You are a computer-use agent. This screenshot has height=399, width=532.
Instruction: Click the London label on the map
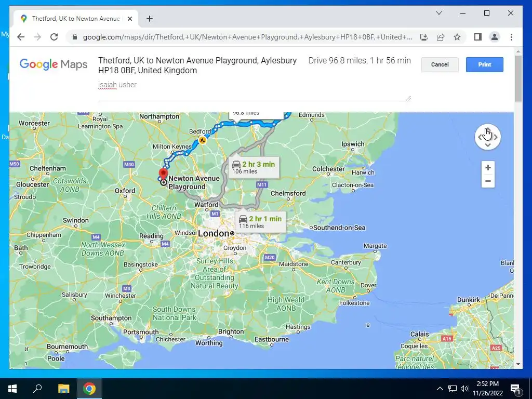click(x=214, y=233)
